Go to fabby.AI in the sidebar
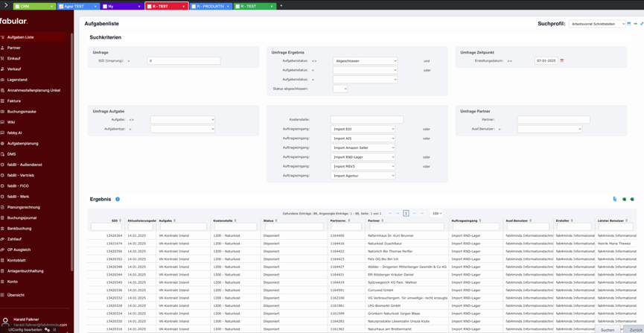 tap(15, 133)
